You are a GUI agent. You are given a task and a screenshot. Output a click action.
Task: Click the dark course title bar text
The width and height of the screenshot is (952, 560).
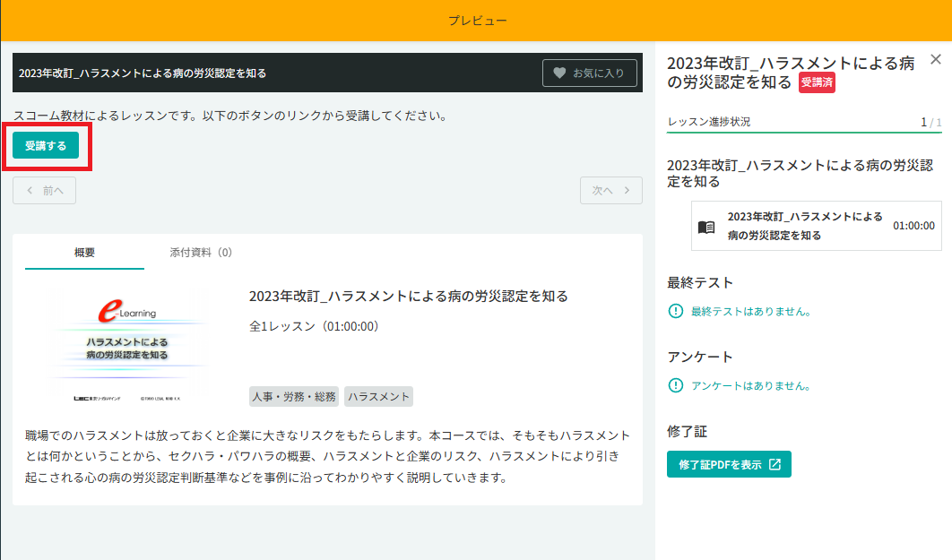click(x=143, y=73)
